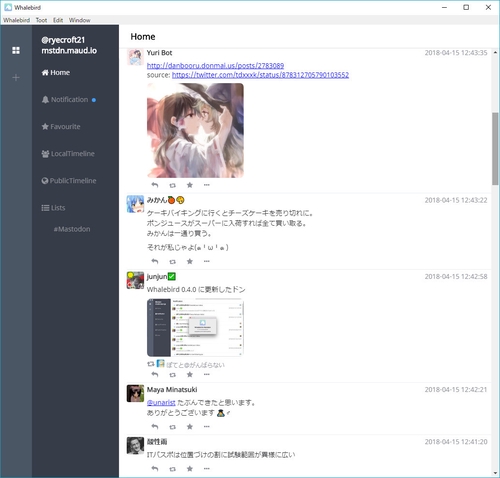Click the Maya Minatsuki username

pos(172,389)
